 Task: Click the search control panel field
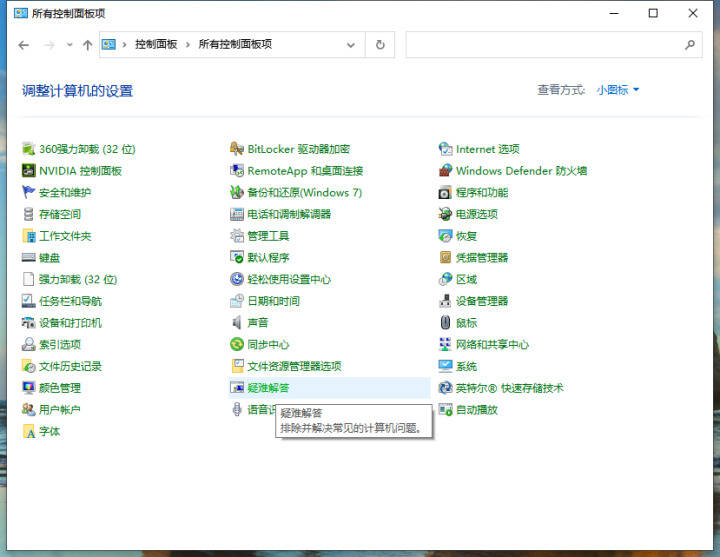point(554,45)
